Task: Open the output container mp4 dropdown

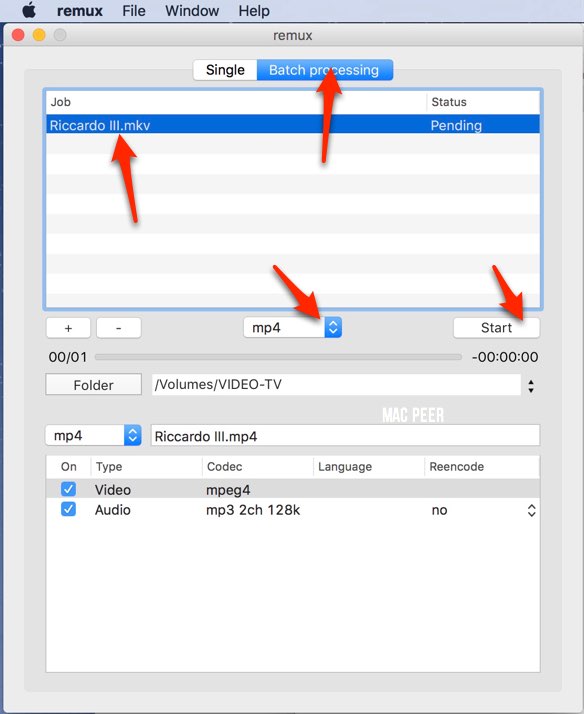Action: point(93,435)
